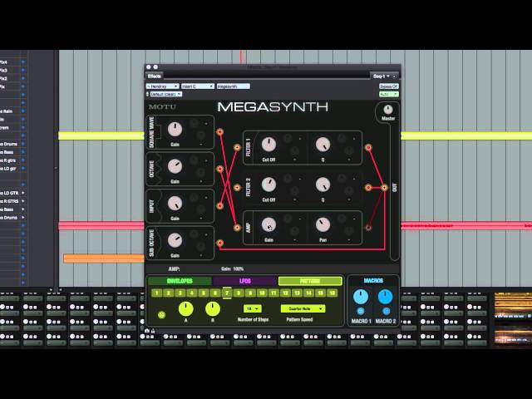Toggle pattern step 11

273,293
